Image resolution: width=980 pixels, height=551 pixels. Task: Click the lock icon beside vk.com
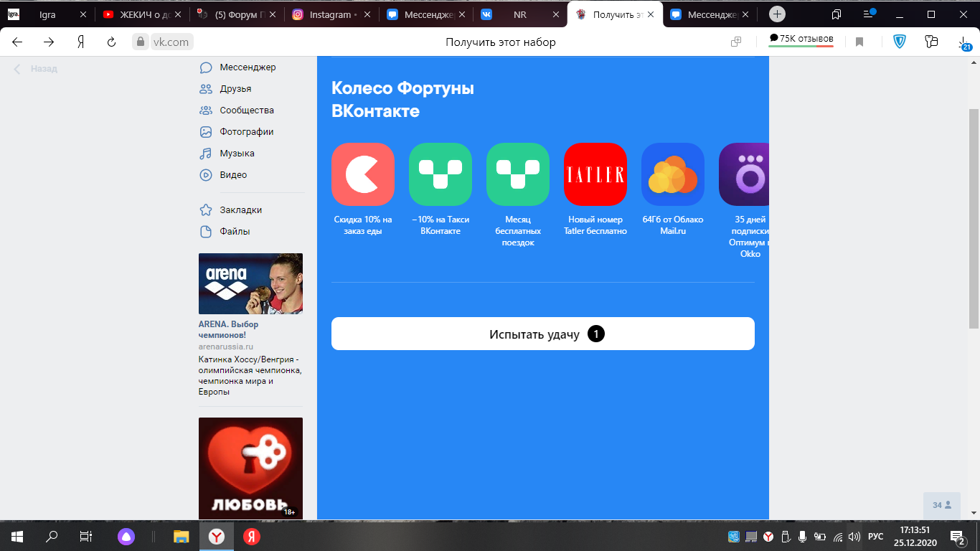pyautogui.click(x=141, y=42)
